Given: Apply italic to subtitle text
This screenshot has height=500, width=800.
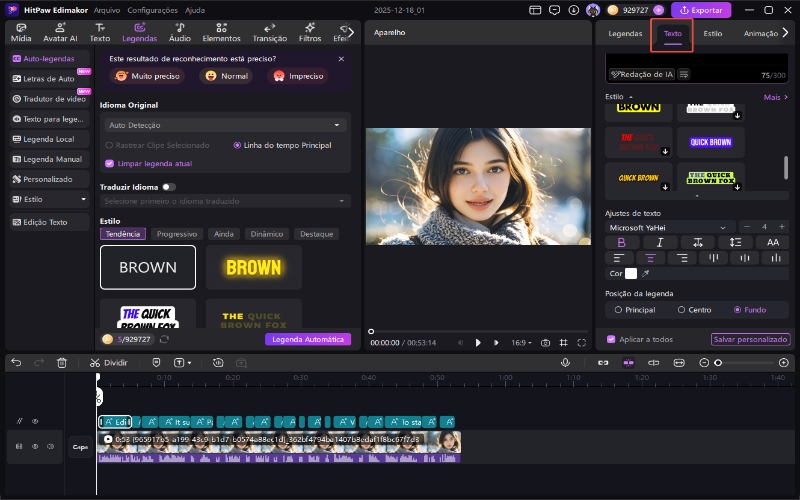Looking at the screenshot, I should (659, 242).
